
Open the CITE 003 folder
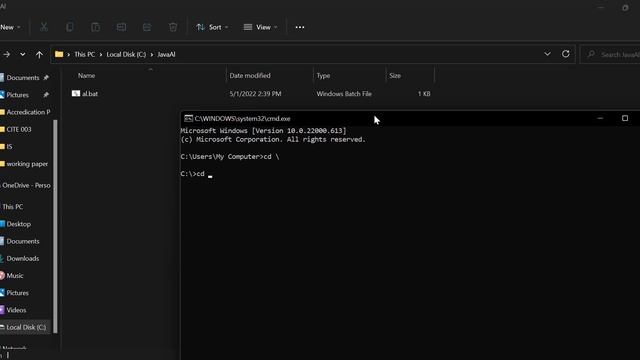(x=19, y=129)
